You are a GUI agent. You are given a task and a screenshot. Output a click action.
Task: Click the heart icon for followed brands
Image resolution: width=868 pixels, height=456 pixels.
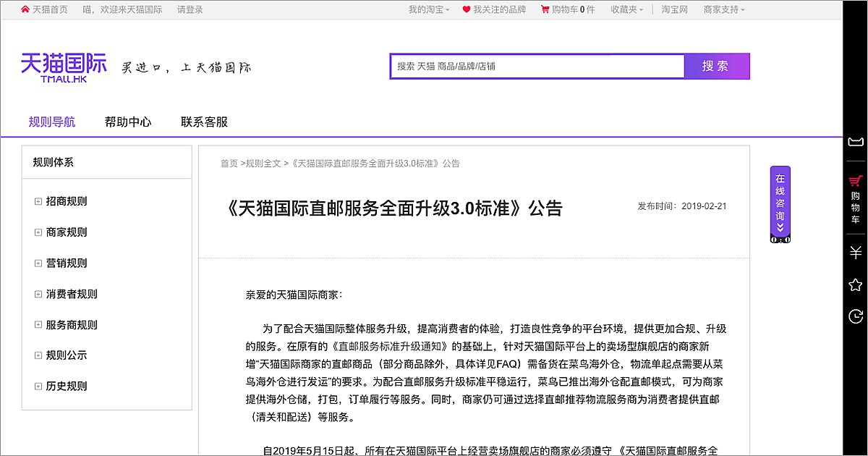coord(467,9)
